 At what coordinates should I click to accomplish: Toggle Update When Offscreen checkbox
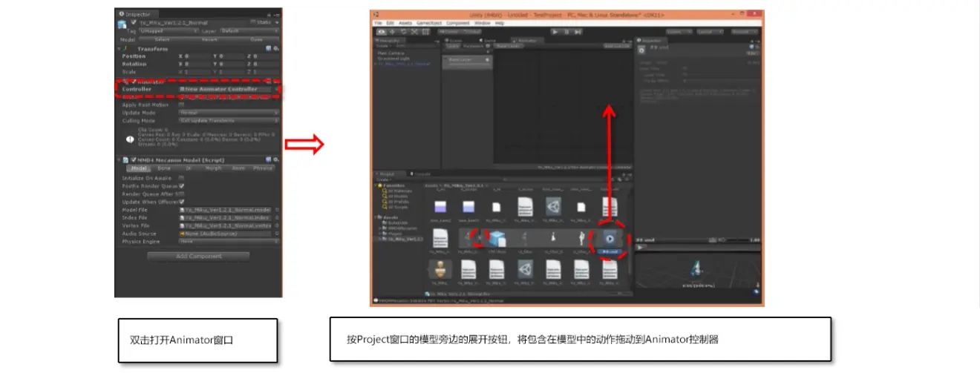coord(181,202)
